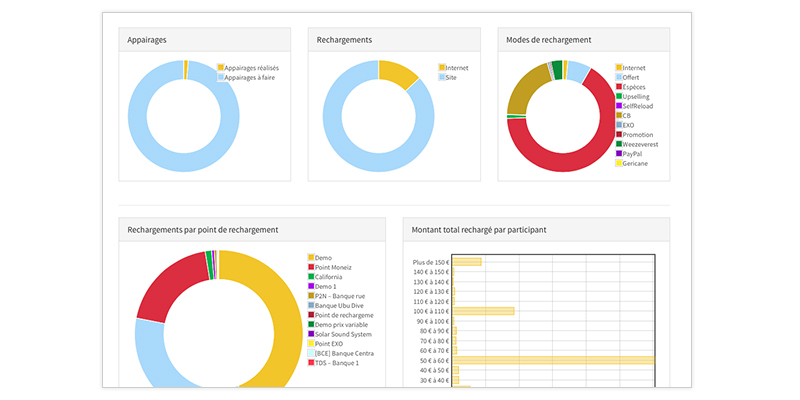This screenshot has width=800, height=400.
Task: Click the long 50 € à 60 € bar
Action: pyautogui.click(x=553, y=360)
